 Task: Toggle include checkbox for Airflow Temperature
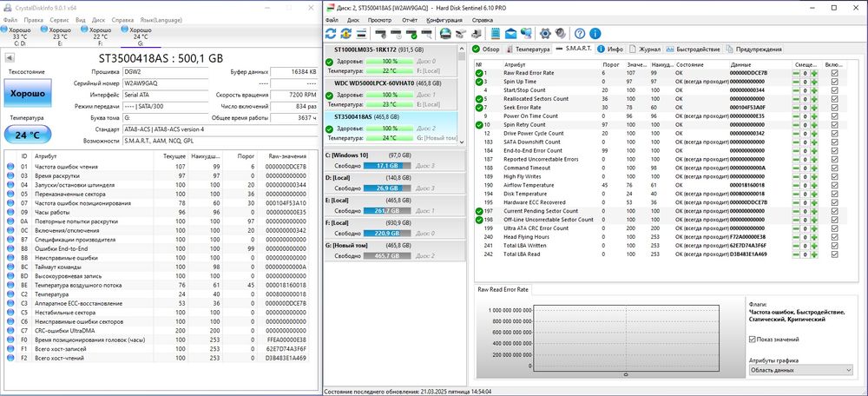(834, 185)
